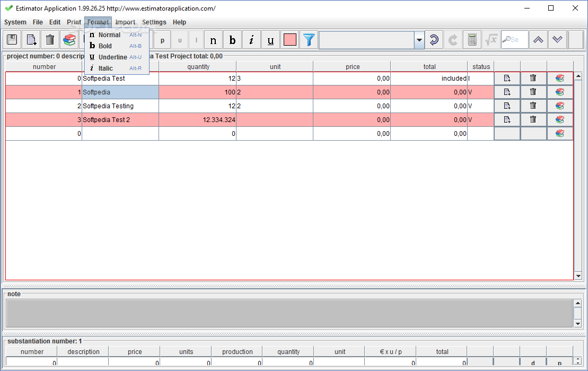Click the main table scrollbar up arrow
588x371 pixels.
tap(578, 76)
